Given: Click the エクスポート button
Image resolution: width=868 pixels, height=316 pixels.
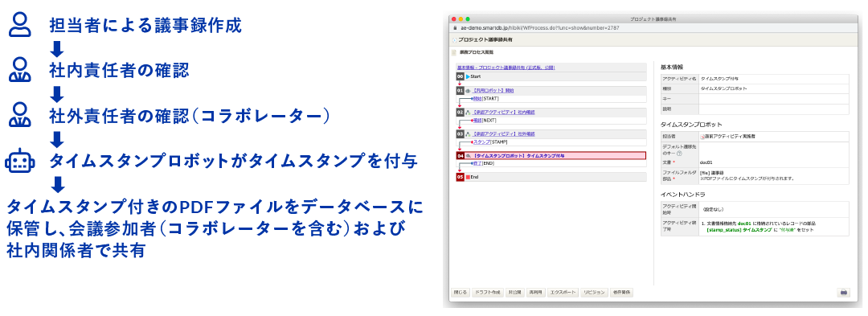Looking at the screenshot, I should (x=563, y=292).
